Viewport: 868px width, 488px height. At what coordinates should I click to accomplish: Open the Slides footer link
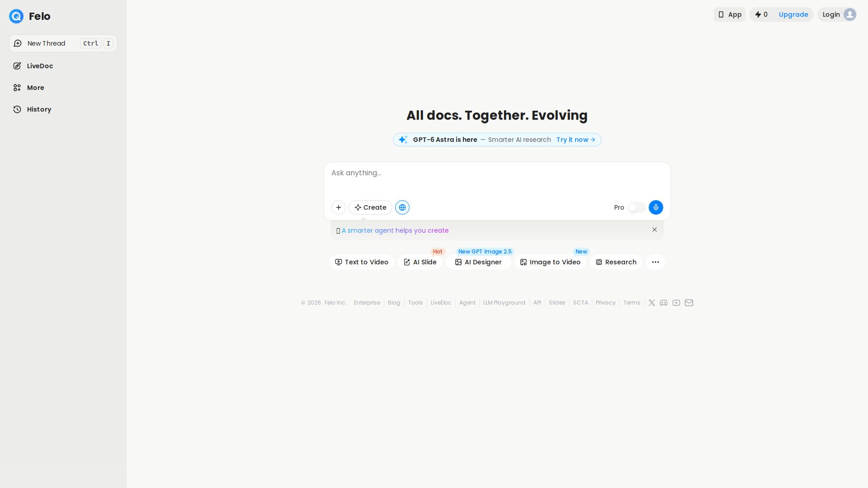tap(557, 303)
